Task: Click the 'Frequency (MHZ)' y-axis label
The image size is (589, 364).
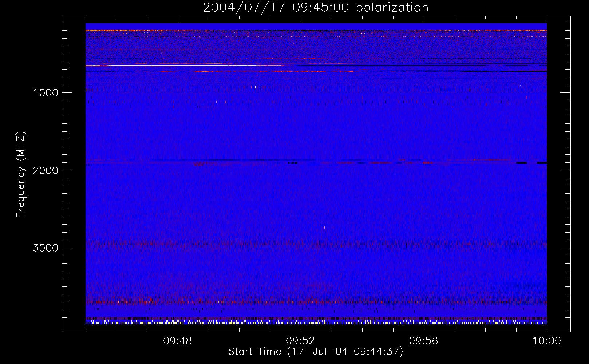Action: 21,175
